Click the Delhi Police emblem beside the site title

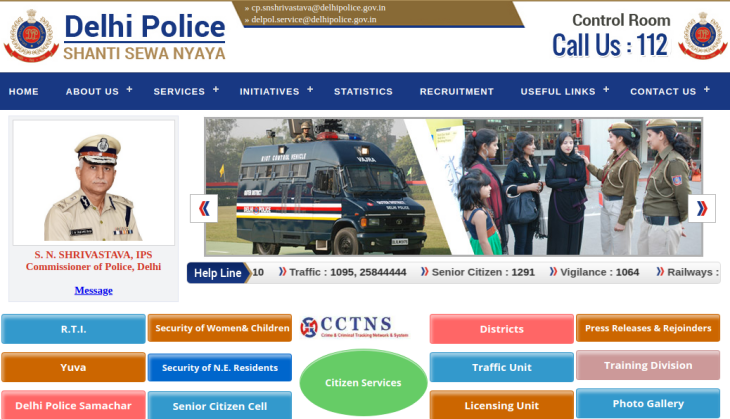(x=31, y=36)
